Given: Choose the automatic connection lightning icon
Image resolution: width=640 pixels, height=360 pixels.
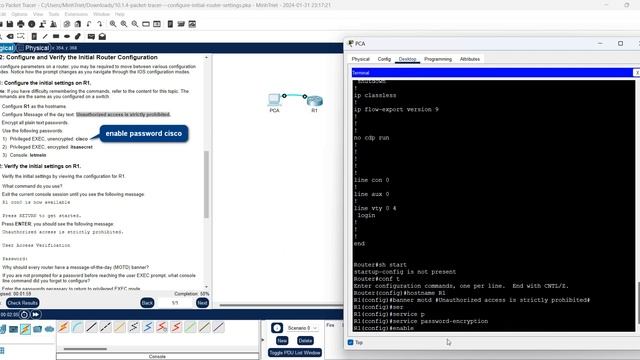Looking at the screenshot, I should coord(63,327).
